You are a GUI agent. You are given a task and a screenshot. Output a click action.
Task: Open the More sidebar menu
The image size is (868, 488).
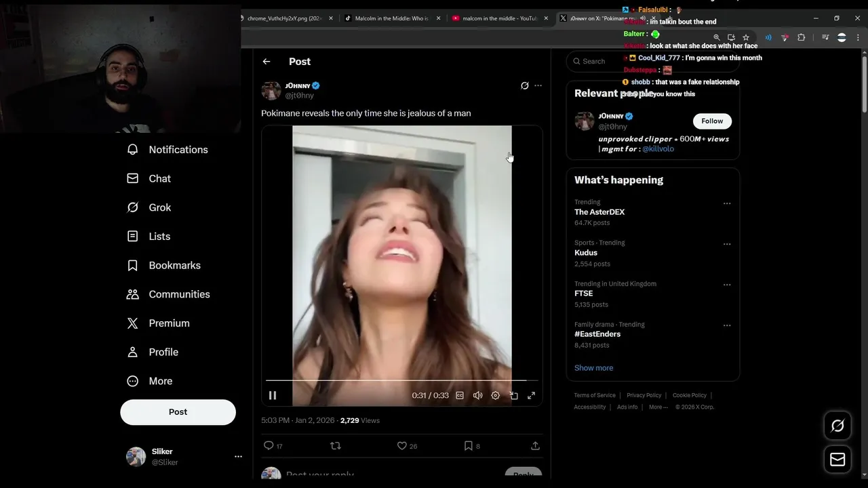[150, 381]
